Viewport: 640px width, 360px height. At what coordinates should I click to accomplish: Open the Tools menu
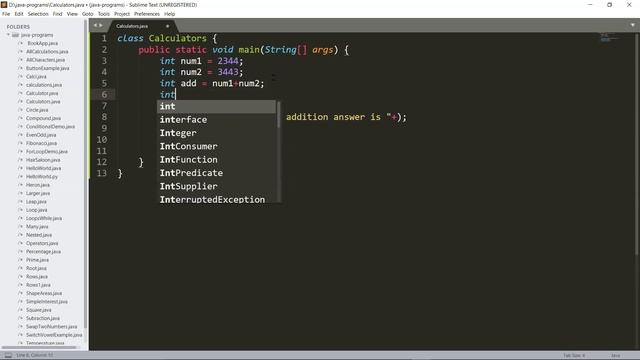tap(104, 14)
